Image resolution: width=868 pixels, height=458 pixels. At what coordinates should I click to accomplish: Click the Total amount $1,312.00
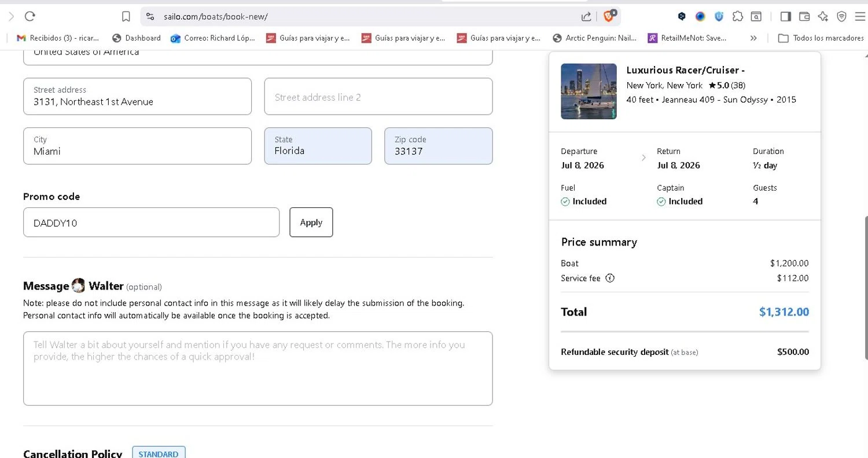[784, 312]
